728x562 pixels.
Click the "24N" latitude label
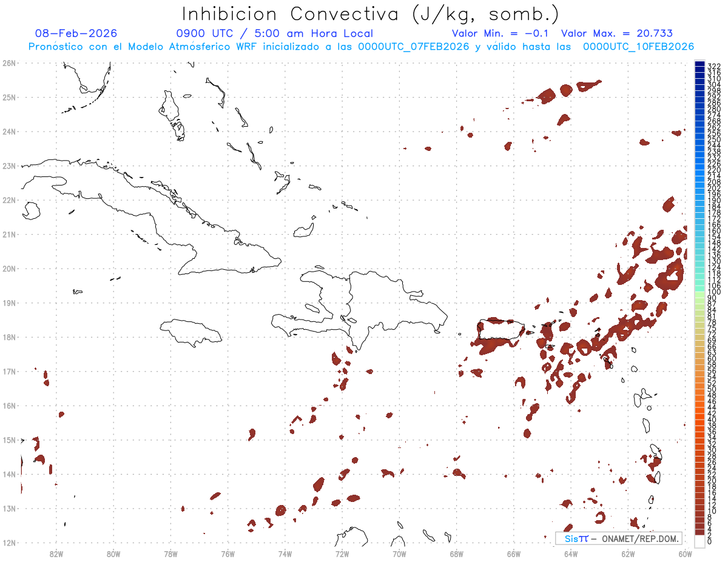pyautogui.click(x=9, y=132)
